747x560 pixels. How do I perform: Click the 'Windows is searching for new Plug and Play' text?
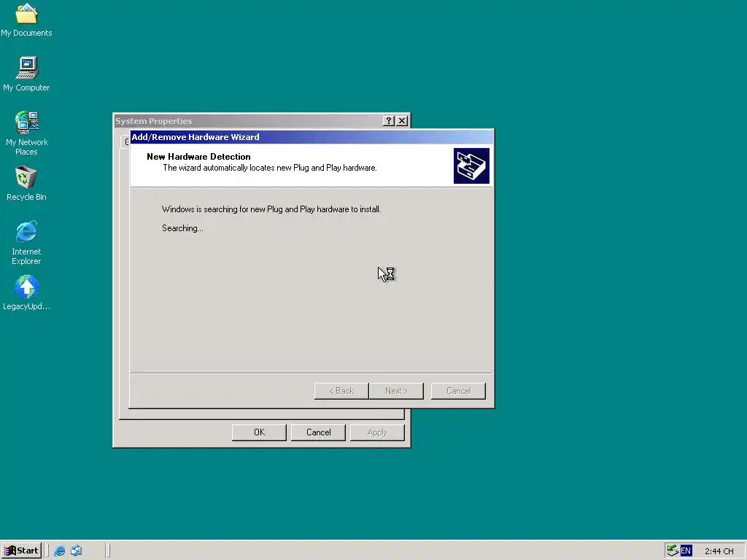click(x=271, y=209)
